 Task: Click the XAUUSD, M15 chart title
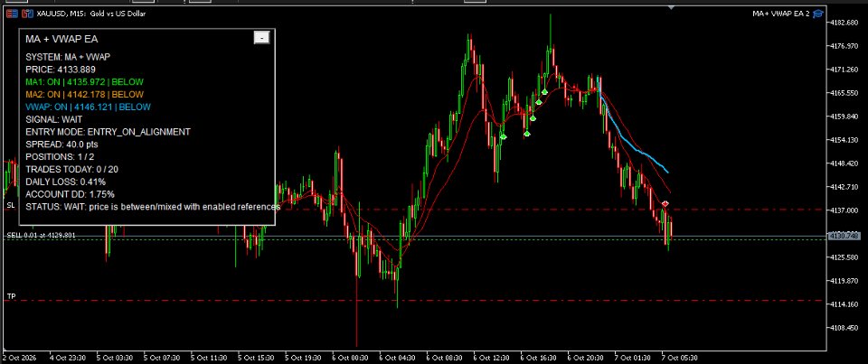point(90,14)
